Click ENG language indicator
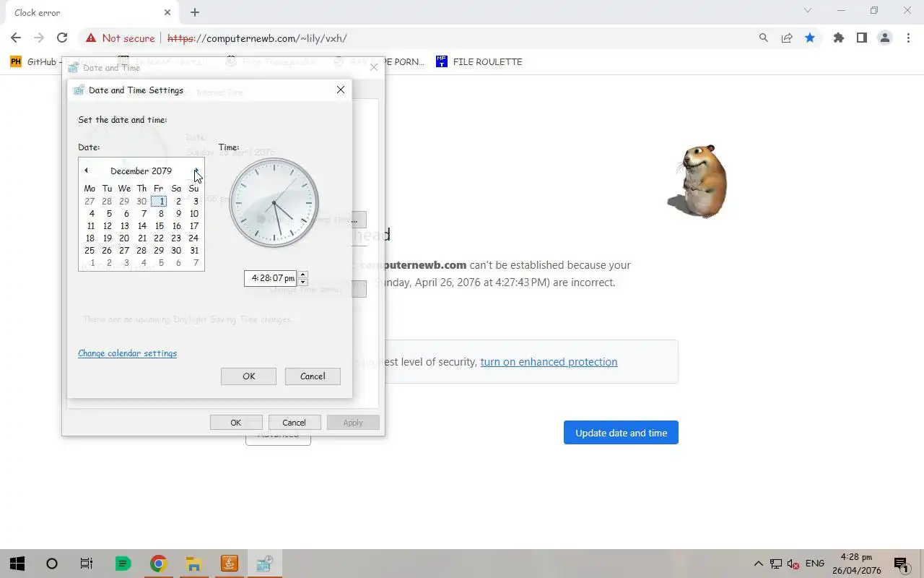The height and width of the screenshot is (578, 924). [815, 564]
